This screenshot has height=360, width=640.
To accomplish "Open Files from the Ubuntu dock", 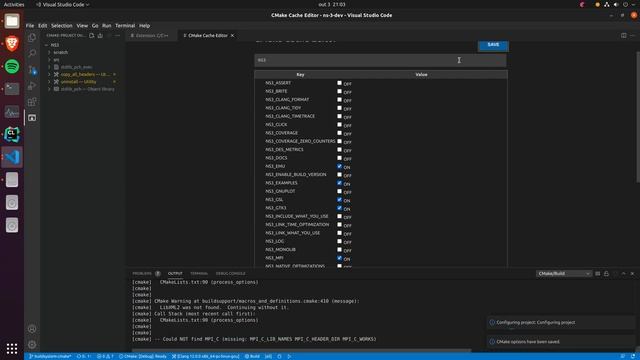I will point(12,21).
